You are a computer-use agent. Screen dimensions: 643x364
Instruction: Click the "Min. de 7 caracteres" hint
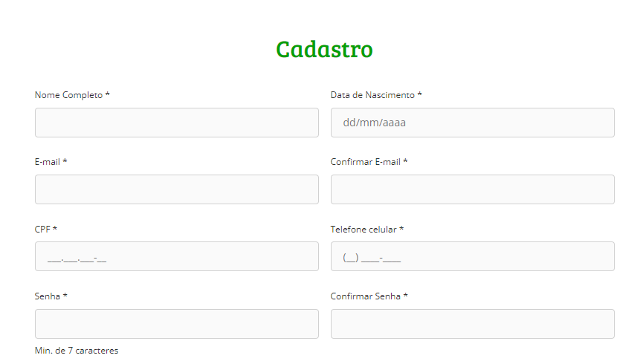(x=77, y=351)
